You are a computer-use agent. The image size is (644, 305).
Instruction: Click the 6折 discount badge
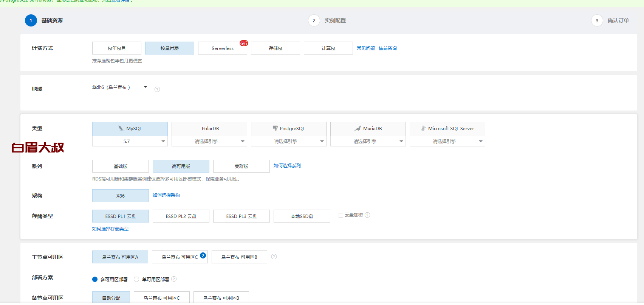(x=244, y=43)
